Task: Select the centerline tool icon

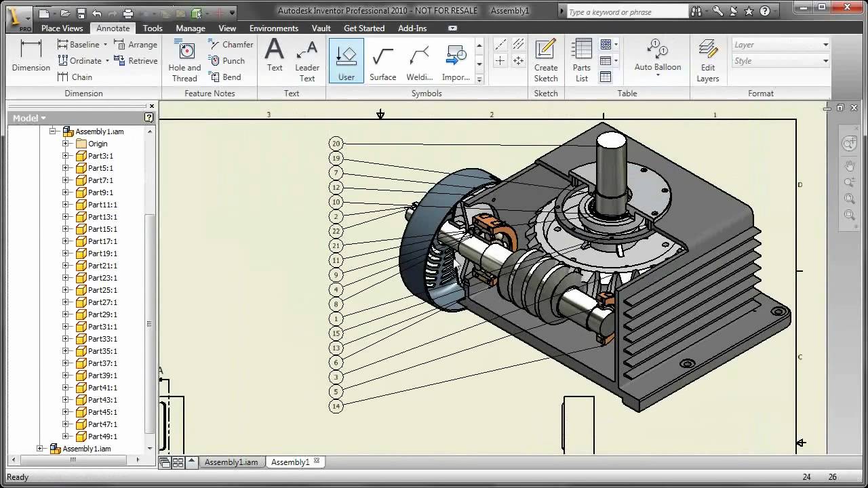Action: click(x=500, y=45)
